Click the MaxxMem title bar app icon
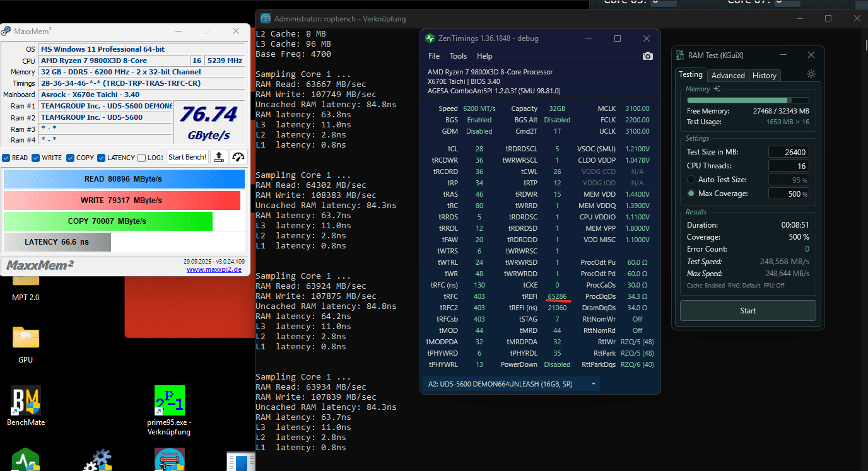Image resolution: width=868 pixels, height=471 pixels. 5,31
